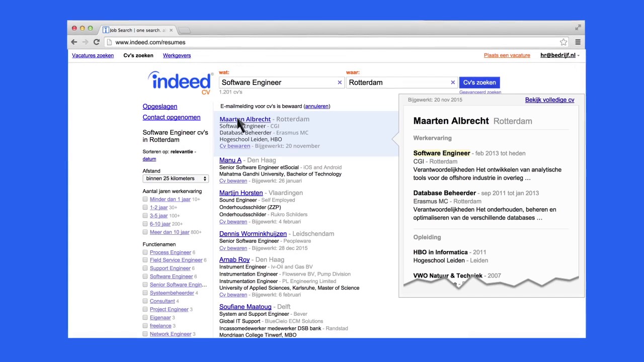This screenshot has width=644, height=362.
Task: Open Maarten Albrecht resume
Action: point(245,119)
